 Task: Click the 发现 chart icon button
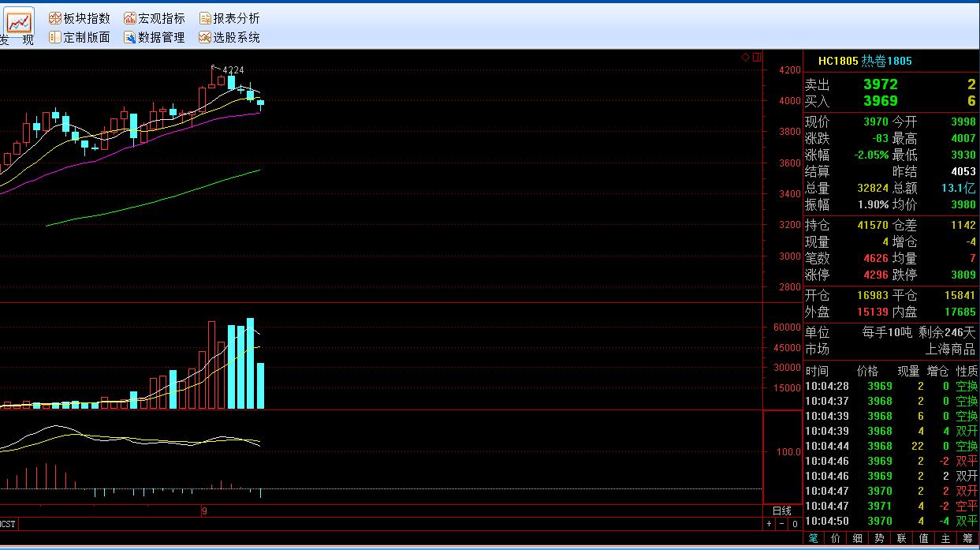tap(17, 24)
